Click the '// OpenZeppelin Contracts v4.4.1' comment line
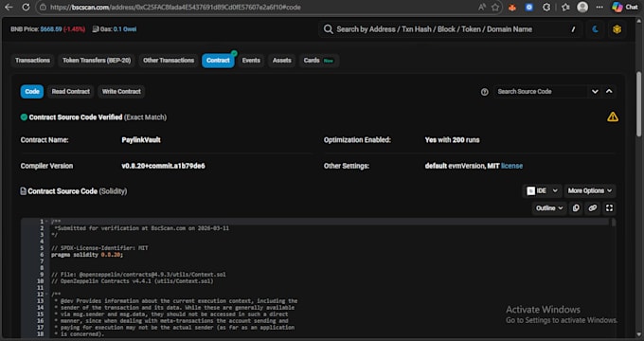 pos(133,281)
